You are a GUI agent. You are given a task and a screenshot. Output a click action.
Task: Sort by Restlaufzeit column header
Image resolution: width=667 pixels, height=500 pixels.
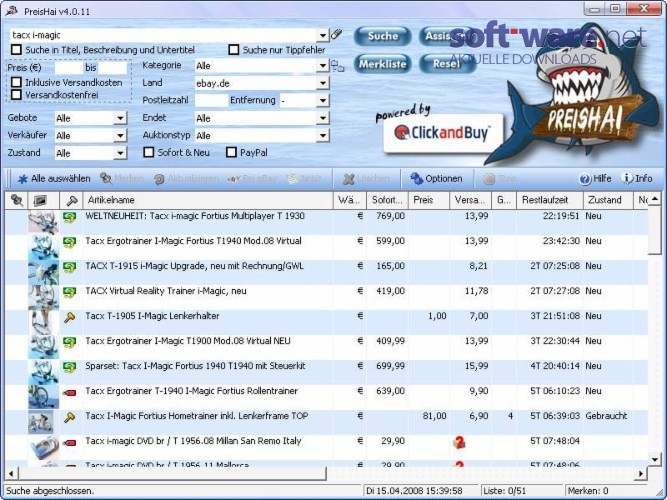click(550, 200)
